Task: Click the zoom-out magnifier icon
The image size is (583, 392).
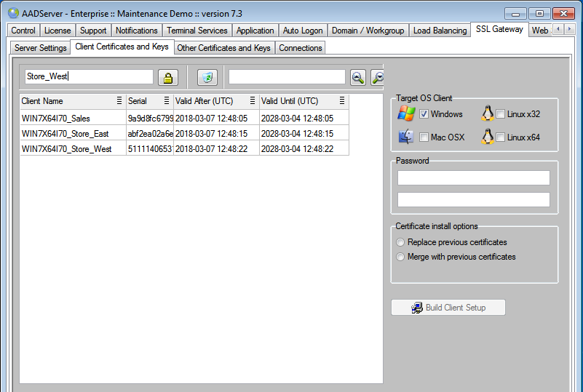Action: pyautogui.click(x=378, y=78)
